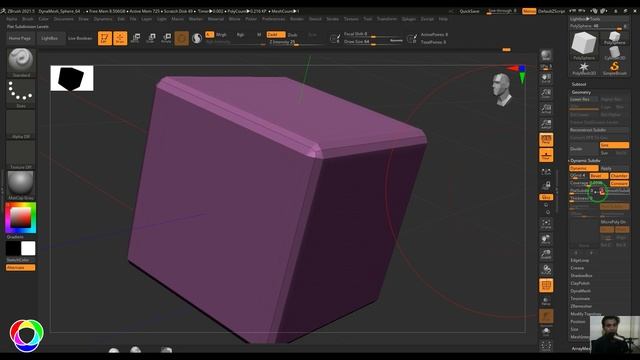This screenshot has height=360, width=640.
Task: Click the AAHalf icon
Action: pos(546,124)
